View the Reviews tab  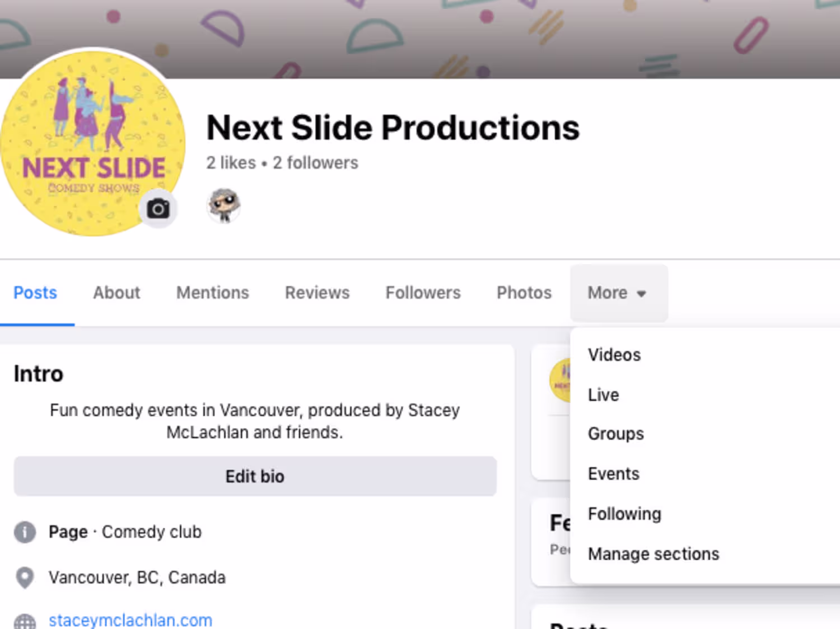317,293
